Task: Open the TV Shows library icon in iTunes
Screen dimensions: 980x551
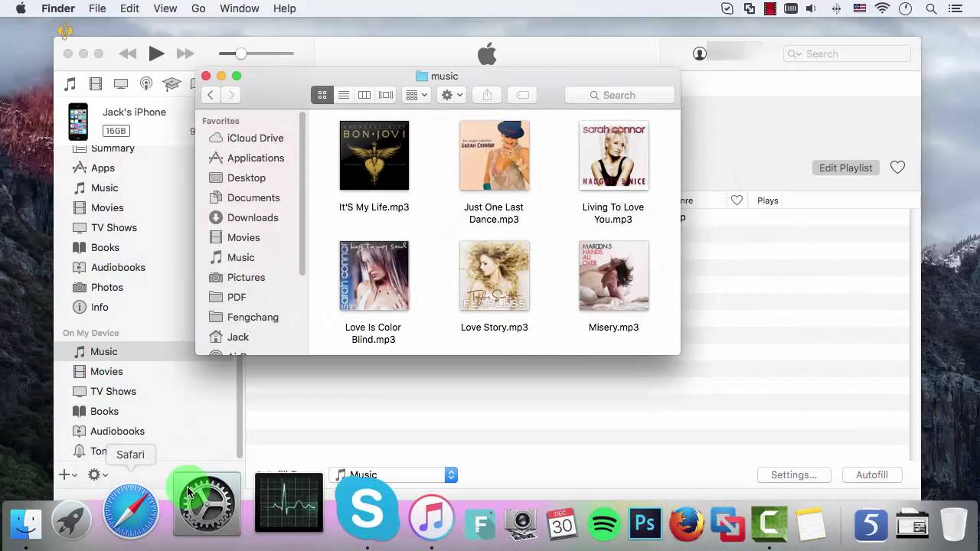Action: 121,84
